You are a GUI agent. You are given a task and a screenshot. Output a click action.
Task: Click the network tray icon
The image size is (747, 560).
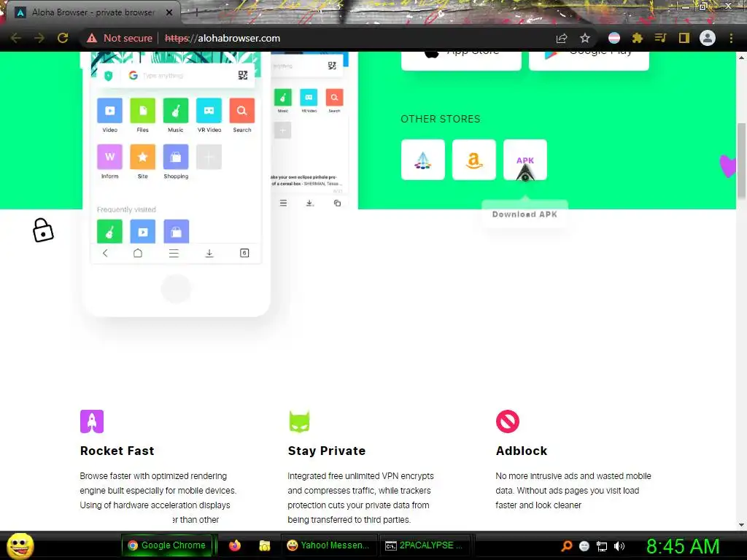(x=602, y=546)
